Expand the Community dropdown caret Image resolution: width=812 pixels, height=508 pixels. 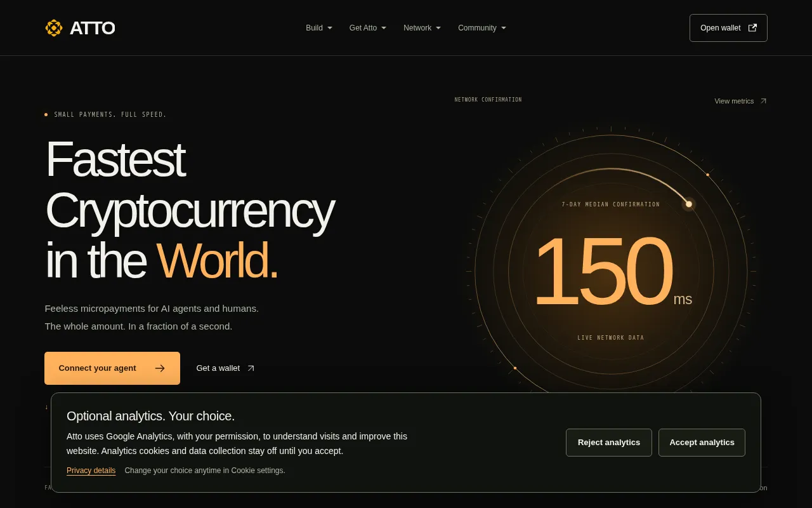[504, 28]
